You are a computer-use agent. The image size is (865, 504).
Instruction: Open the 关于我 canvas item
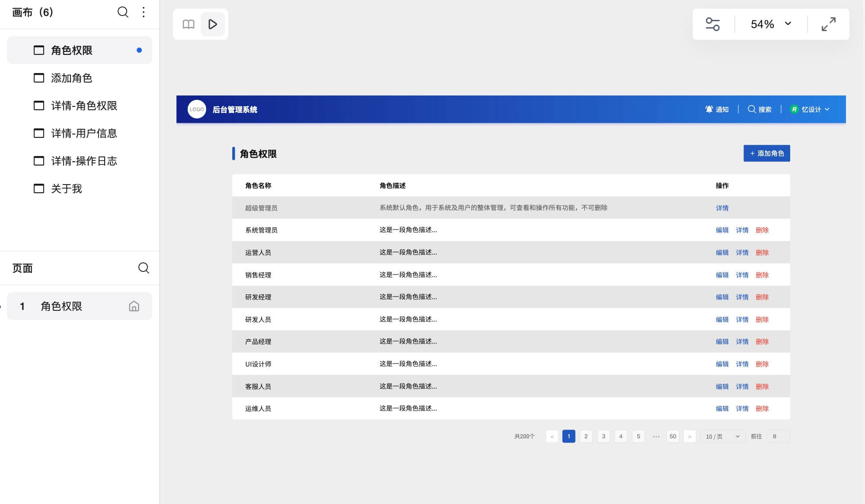66,188
